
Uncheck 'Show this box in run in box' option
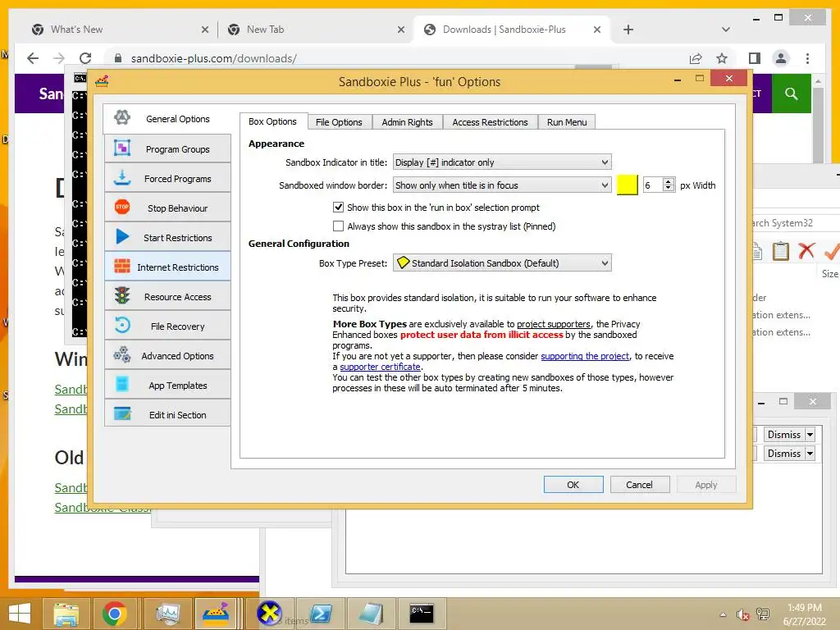tap(338, 208)
